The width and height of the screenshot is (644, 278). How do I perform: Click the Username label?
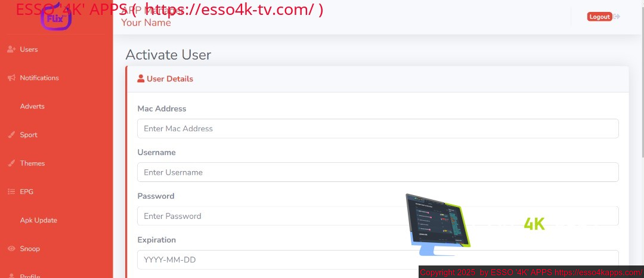tap(156, 152)
